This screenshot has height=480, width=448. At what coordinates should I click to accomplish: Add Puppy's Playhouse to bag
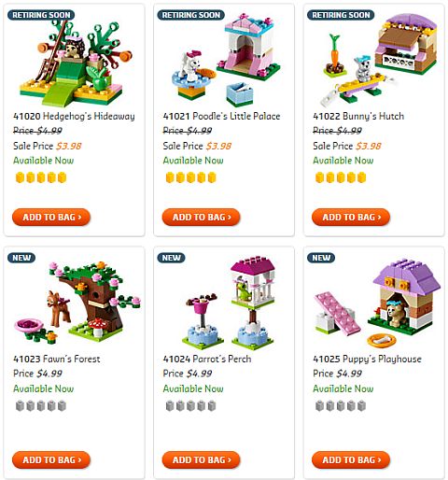(x=351, y=459)
